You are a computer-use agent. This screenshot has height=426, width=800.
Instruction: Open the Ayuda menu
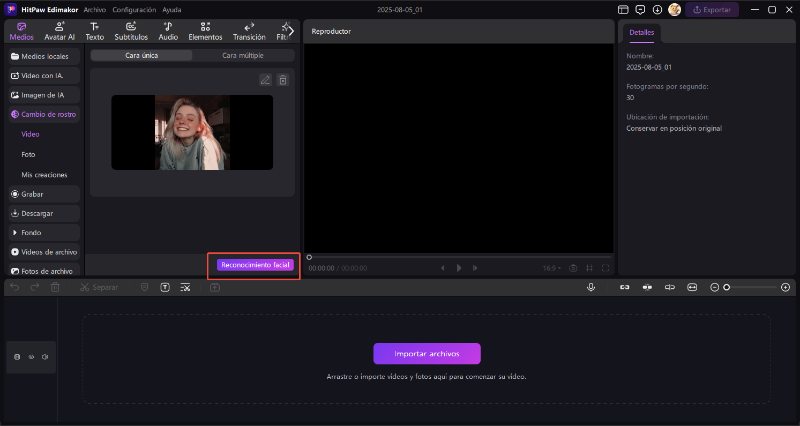point(171,10)
